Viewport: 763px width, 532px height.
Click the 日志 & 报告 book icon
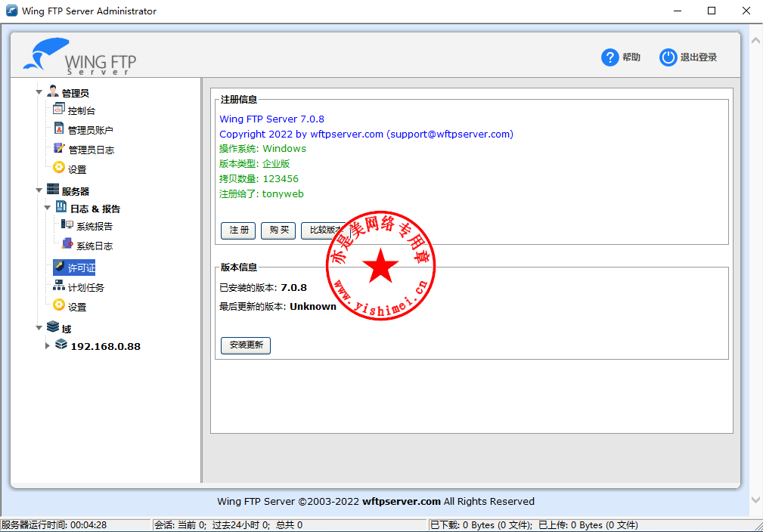click(x=61, y=206)
